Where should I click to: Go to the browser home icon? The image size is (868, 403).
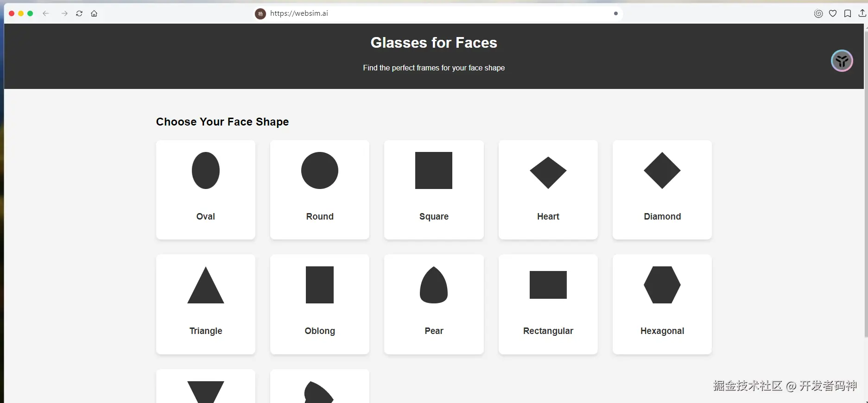pyautogui.click(x=94, y=13)
